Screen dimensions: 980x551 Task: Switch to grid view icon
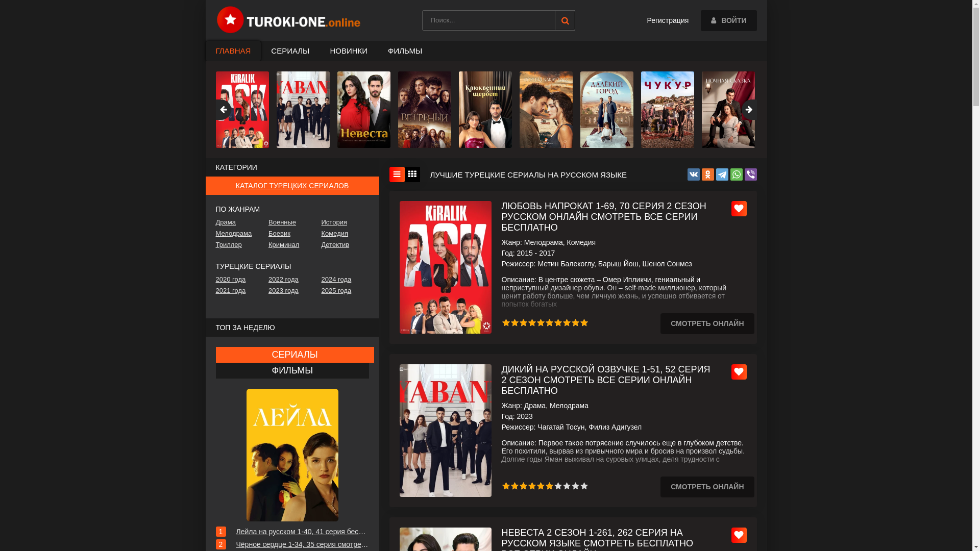pyautogui.click(x=412, y=174)
